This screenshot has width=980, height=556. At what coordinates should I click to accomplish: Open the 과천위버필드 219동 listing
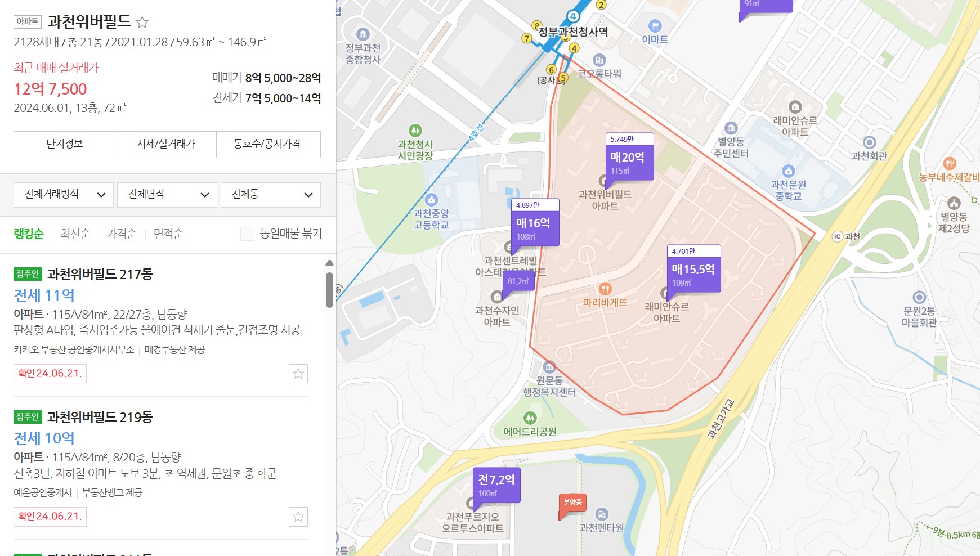pyautogui.click(x=100, y=417)
